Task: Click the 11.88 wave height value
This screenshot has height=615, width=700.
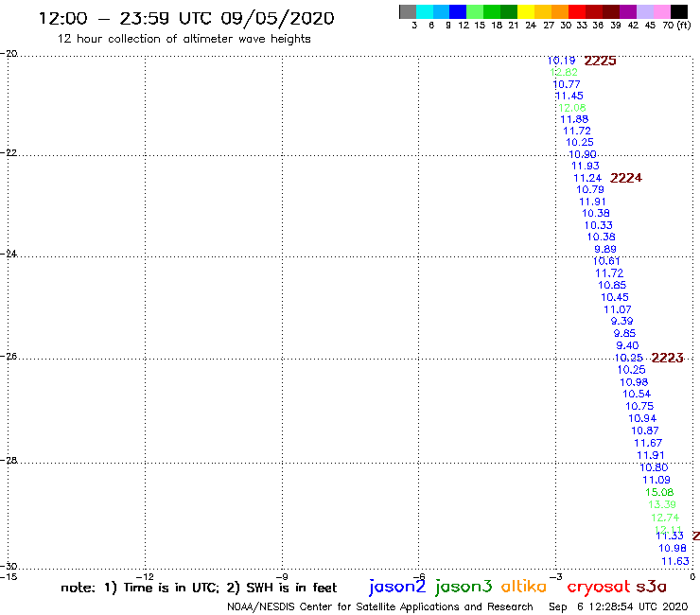Action: click(574, 119)
